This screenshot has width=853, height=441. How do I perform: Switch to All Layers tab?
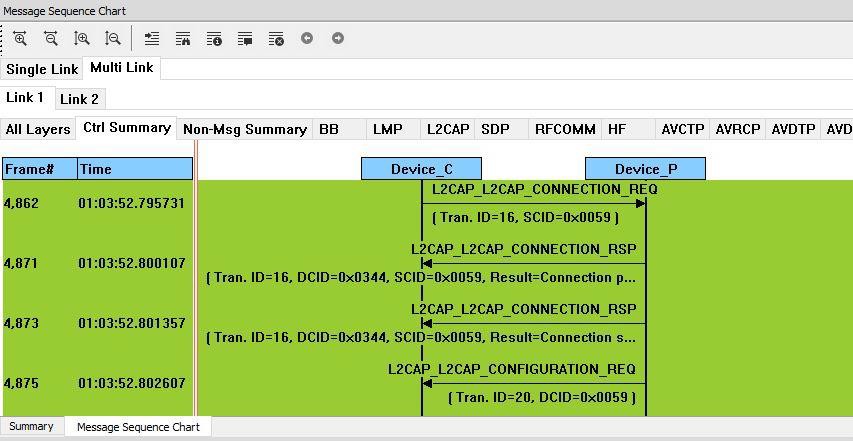pos(38,129)
